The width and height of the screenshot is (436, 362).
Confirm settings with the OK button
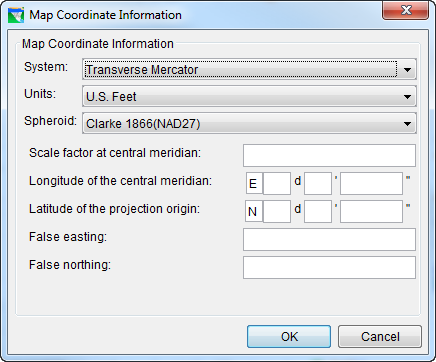(289, 337)
